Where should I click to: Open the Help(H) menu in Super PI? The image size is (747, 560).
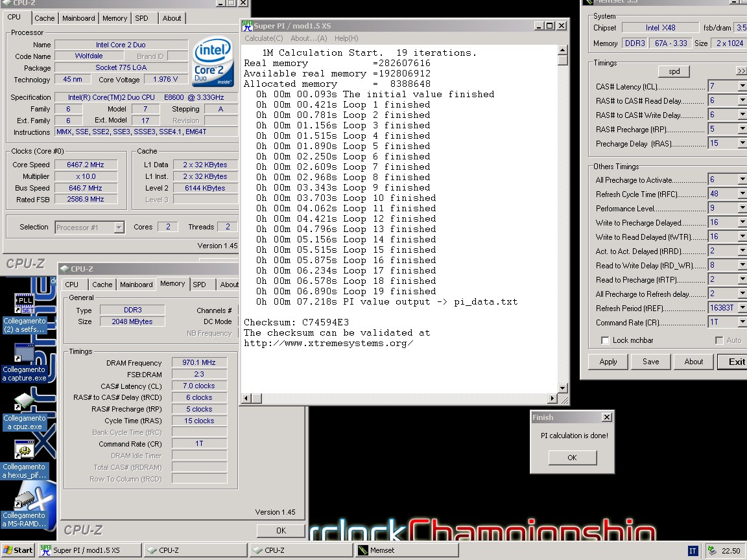coord(346,38)
